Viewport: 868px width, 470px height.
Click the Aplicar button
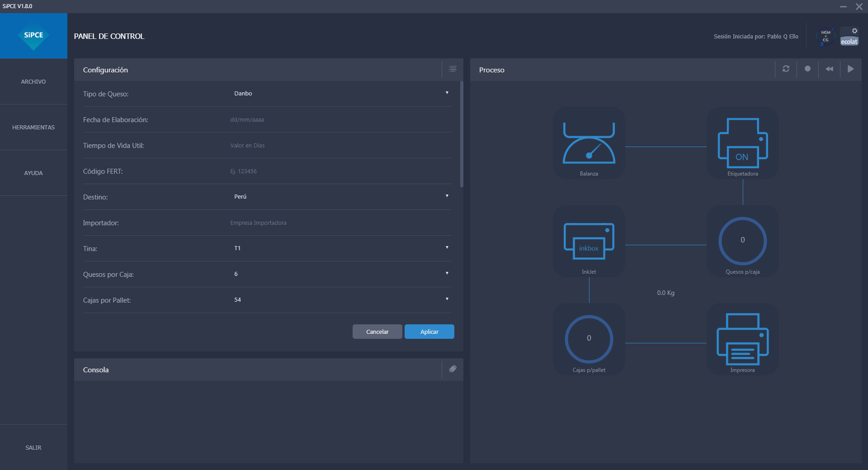[x=429, y=332]
